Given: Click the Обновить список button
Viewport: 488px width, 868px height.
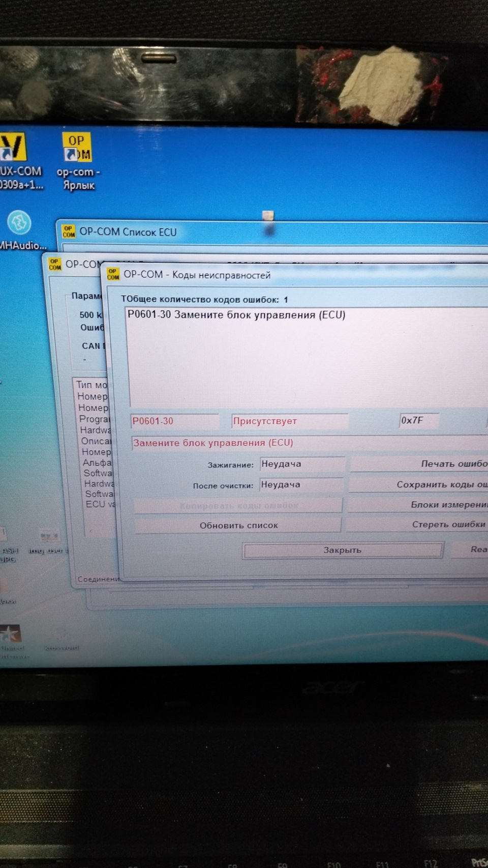Looking at the screenshot, I should 238,525.
